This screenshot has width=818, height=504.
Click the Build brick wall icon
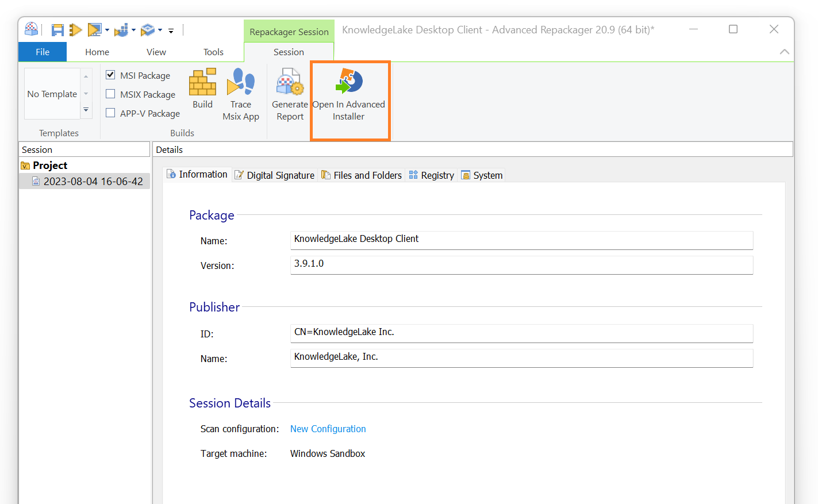[x=203, y=82]
